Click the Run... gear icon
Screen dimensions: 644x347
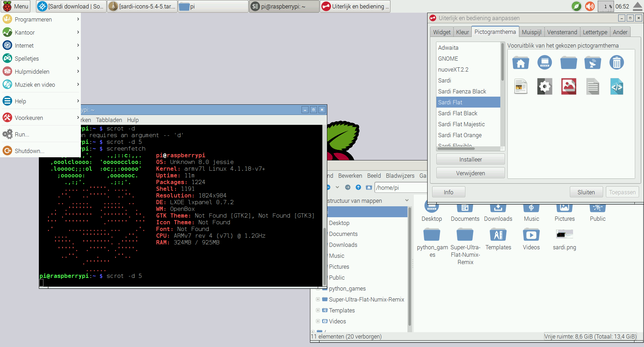tap(7, 134)
